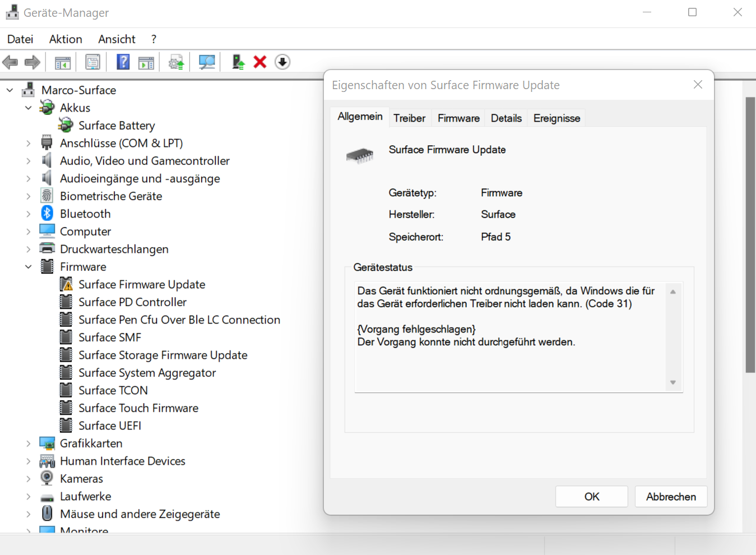This screenshot has height=555, width=756.
Task: Click the Enable device toolbar icon
Action: (238, 62)
